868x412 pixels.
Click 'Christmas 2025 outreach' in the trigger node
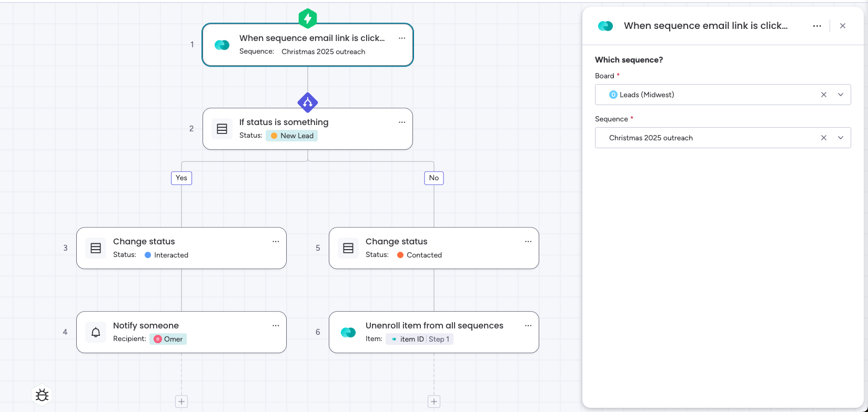point(323,51)
